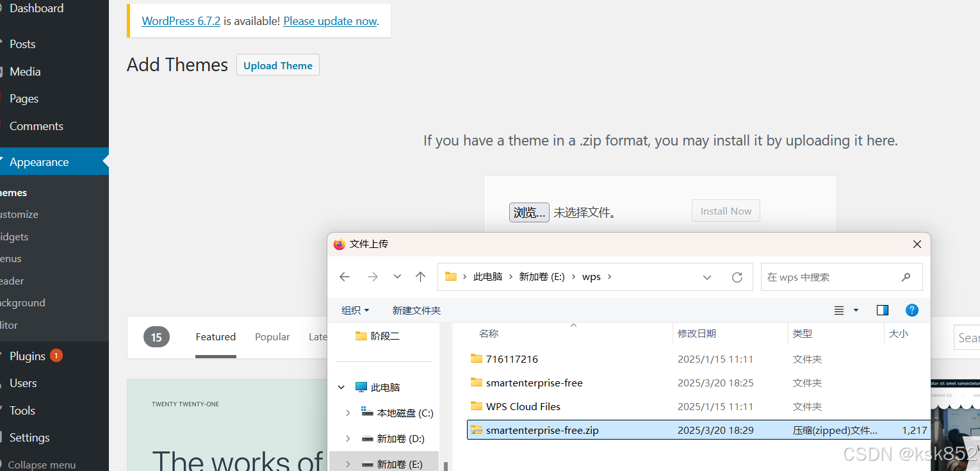
Task: Open Appearance menu in sidebar
Action: tap(54, 162)
